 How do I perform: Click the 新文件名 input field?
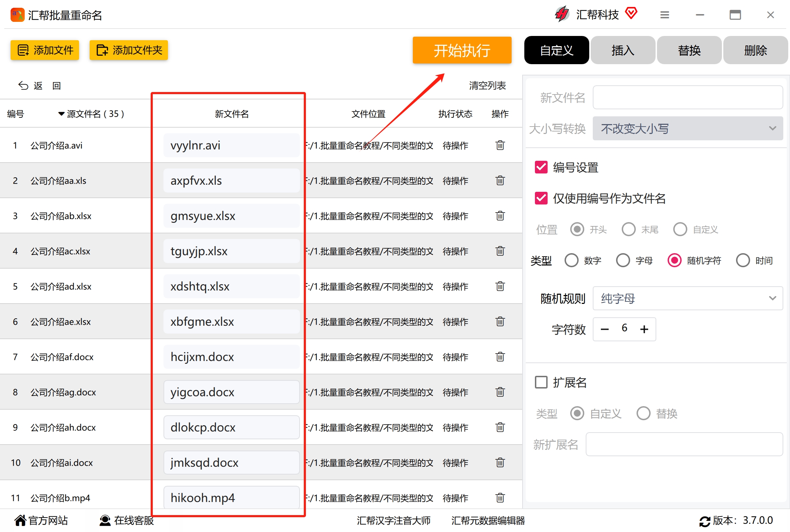[688, 97]
